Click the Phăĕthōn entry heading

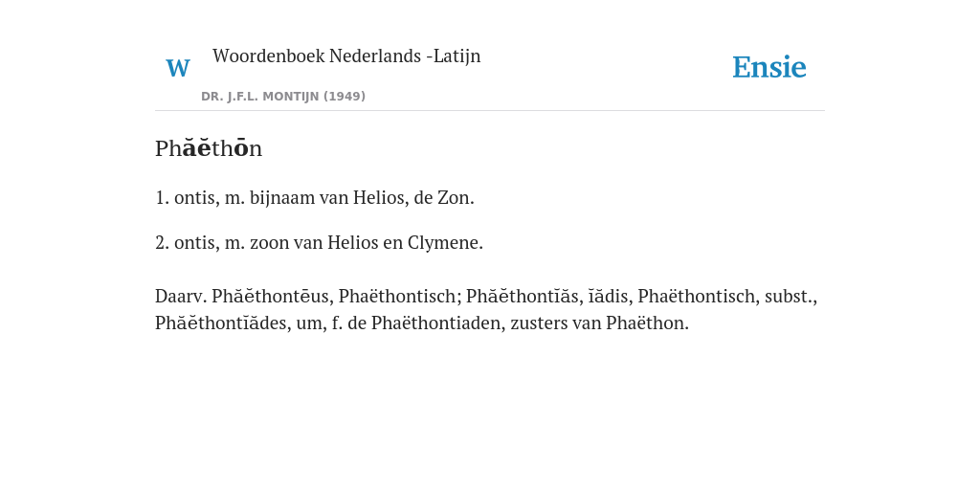pos(209,148)
